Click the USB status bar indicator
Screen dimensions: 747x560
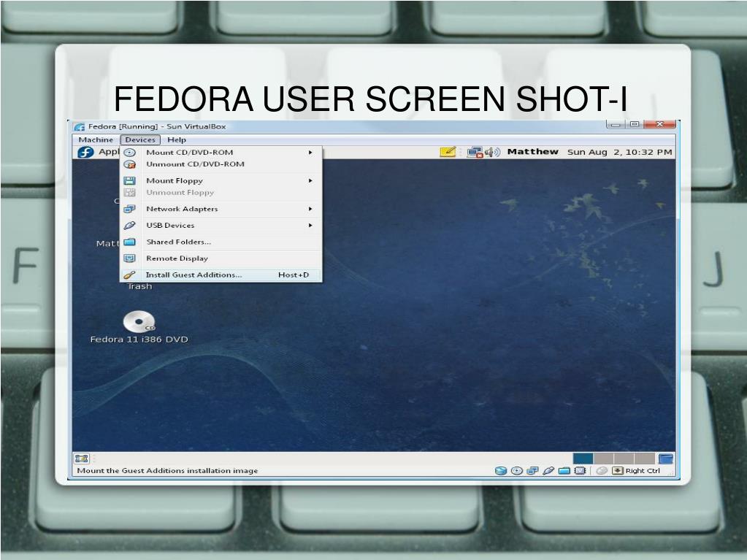tap(548, 470)
